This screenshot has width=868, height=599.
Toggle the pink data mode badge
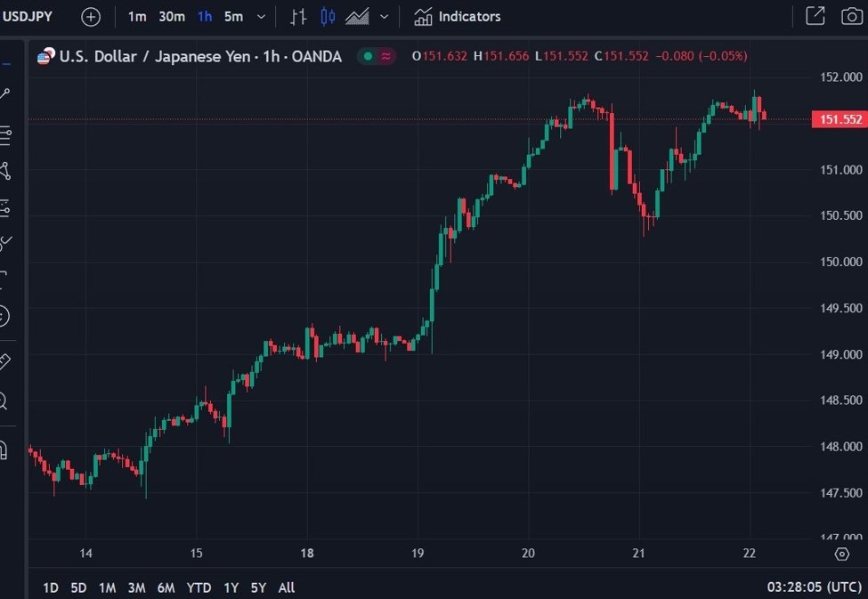tap(385, 56)
